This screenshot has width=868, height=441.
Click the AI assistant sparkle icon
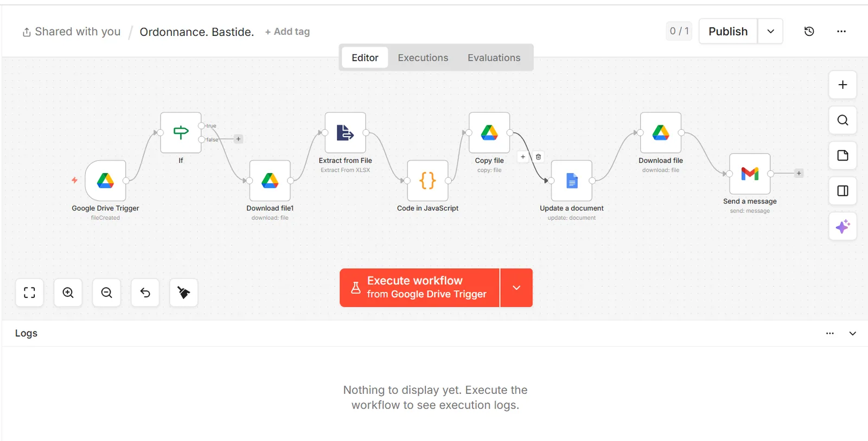[843, 226]
